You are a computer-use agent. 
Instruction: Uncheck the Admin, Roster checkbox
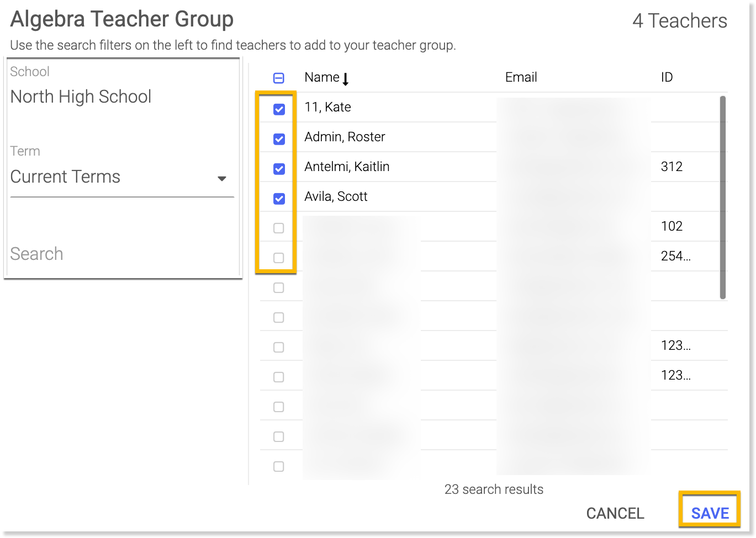(279, 139)
